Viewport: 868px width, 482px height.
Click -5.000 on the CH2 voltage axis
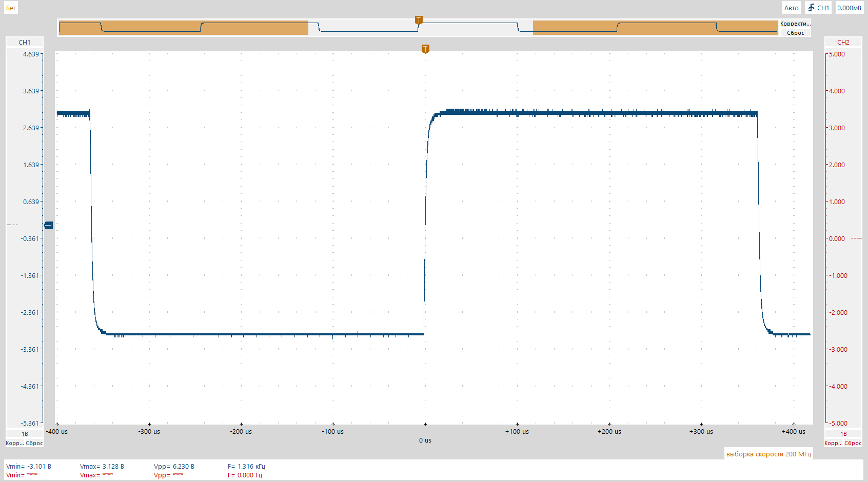838,423
